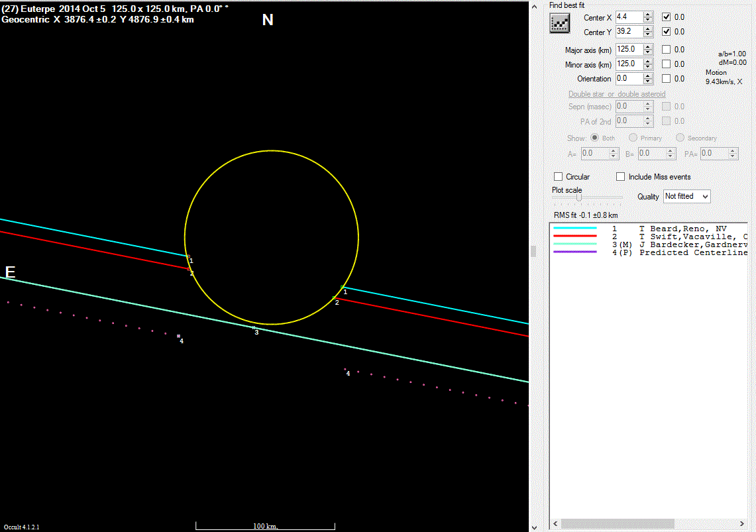Viewport: 756px width, 532px height.
Task: Click chord 3 marker on the plot
Action: (254, 327)
